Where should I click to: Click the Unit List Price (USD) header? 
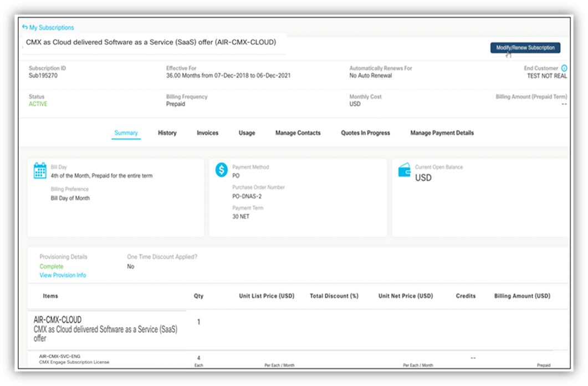267,296
